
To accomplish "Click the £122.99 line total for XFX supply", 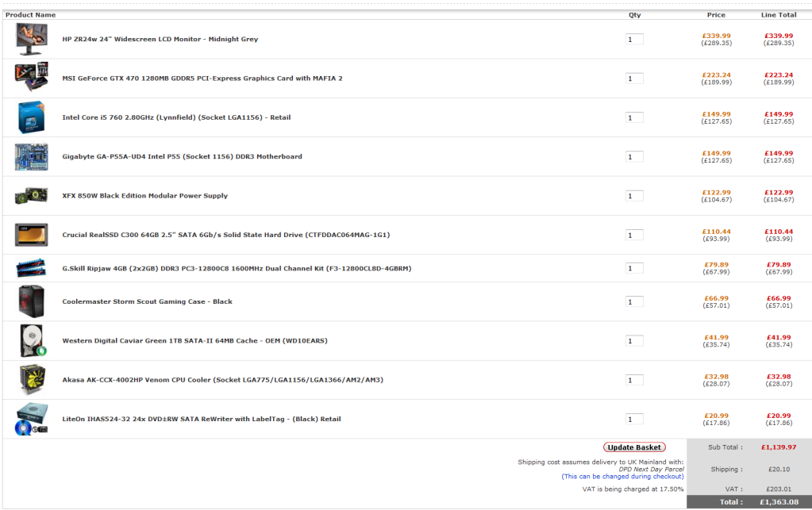I will point(779,193).
